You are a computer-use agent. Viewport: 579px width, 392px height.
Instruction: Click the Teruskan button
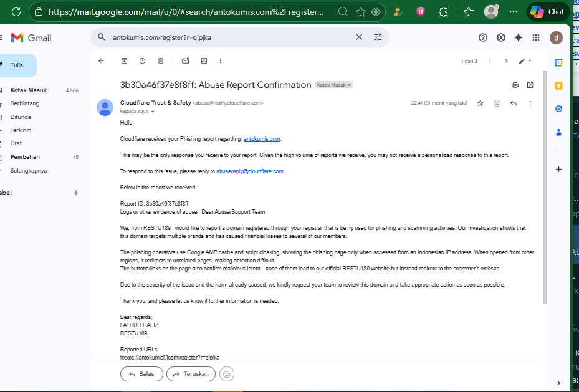click(191, 374)
